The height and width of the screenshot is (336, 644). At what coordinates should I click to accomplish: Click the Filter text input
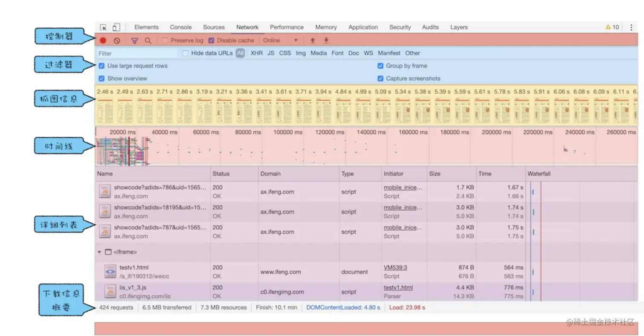136,53
